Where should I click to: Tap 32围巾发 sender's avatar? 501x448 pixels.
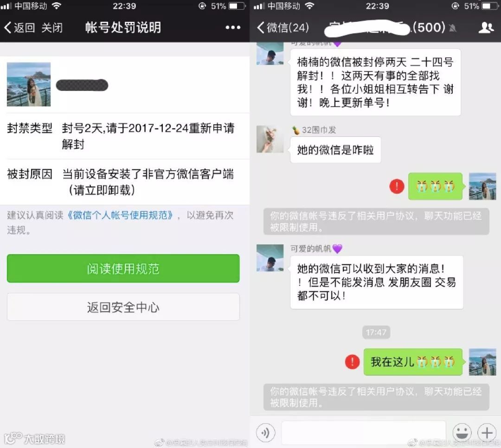coord(270,139)
